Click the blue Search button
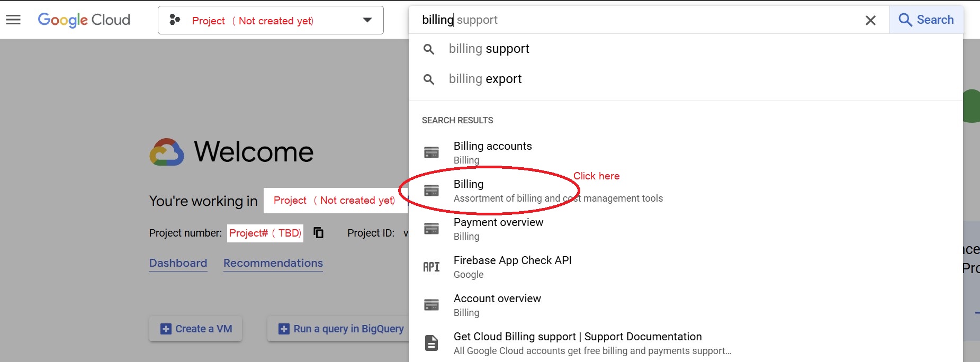980x362 pixels. pyautogui.click(x=926, y=20)
